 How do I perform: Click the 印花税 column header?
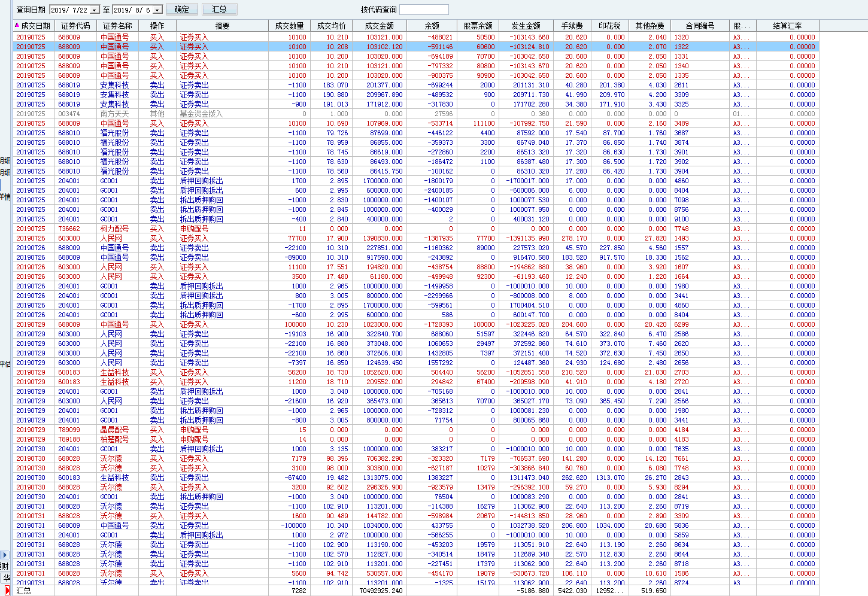(609, 26)
